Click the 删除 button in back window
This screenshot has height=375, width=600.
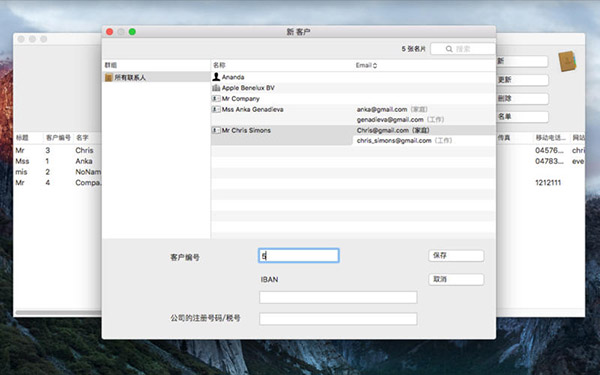coord(522,98)
